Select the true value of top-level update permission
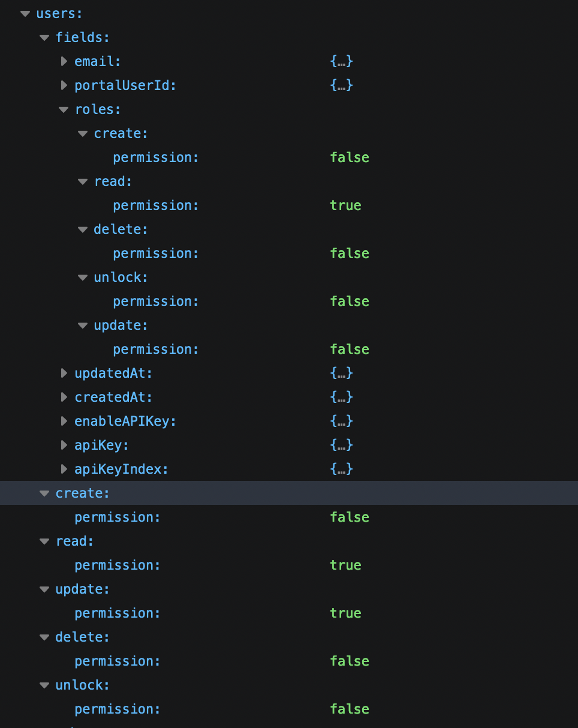Image resolution: width=578 pixels, height=728 pixels. (345, 613)
